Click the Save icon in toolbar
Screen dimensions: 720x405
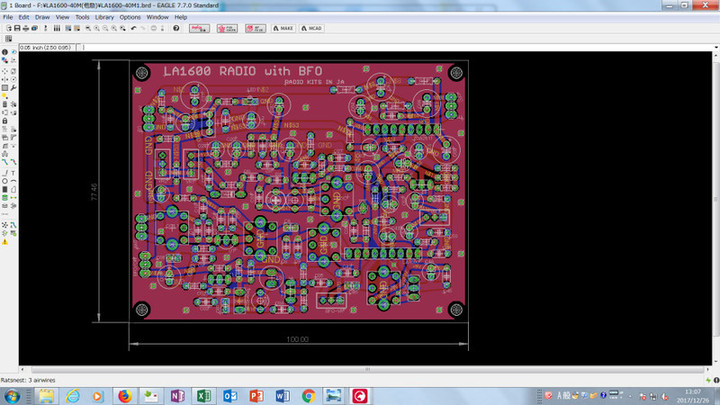(16, 29)
